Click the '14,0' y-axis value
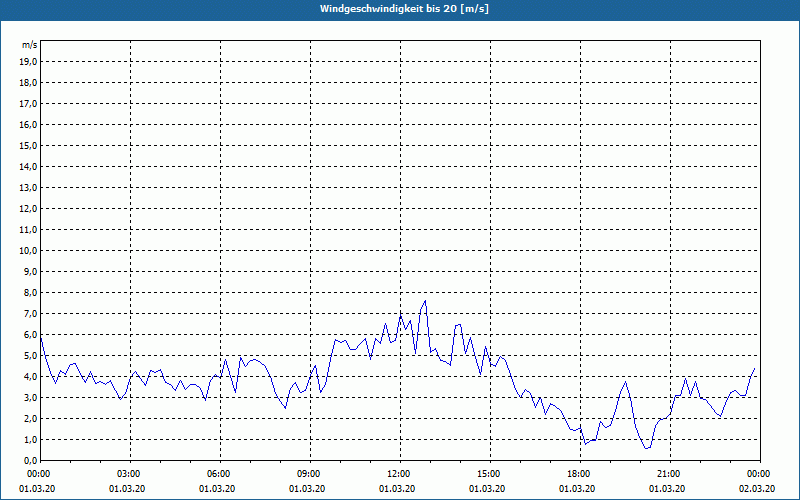The image size is (800, 500). pos(28,166)
